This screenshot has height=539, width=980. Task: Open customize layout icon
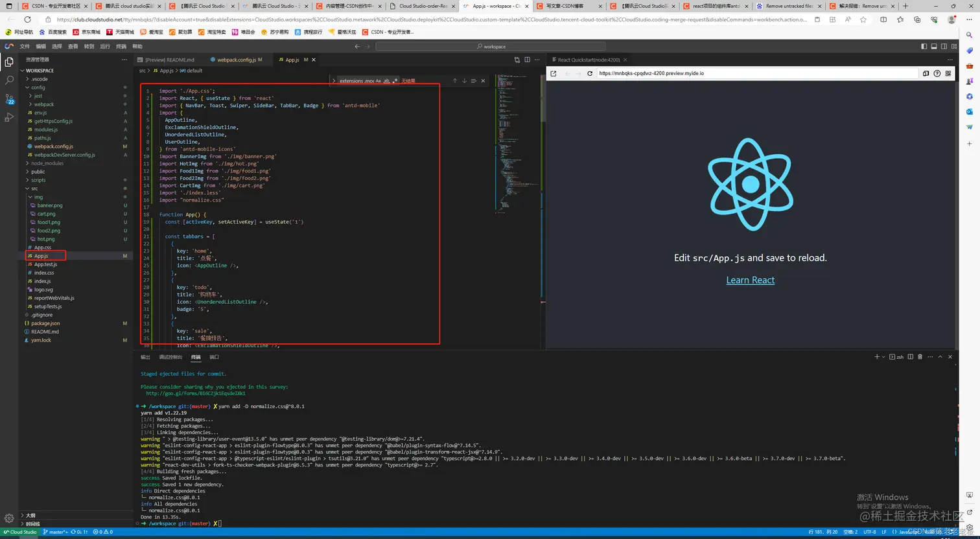(x=953, y=46)
